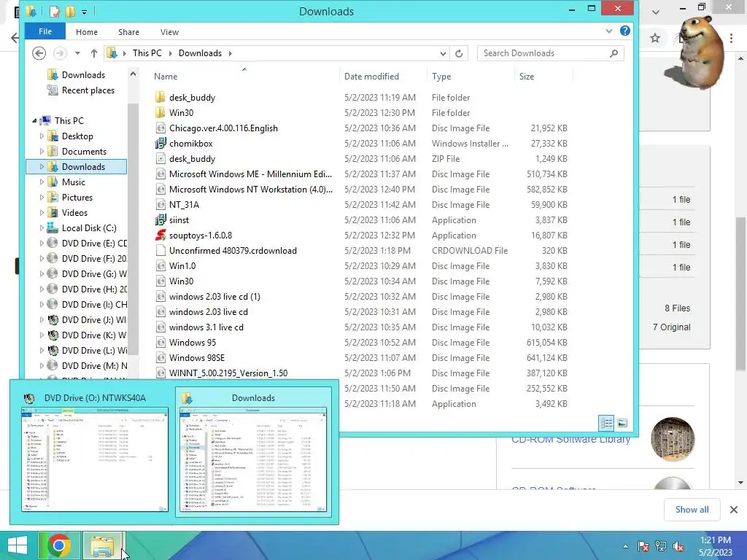Select the Windows 98SE disc image icon
Screen dimensions: 747x560
(x=160, y=357)
